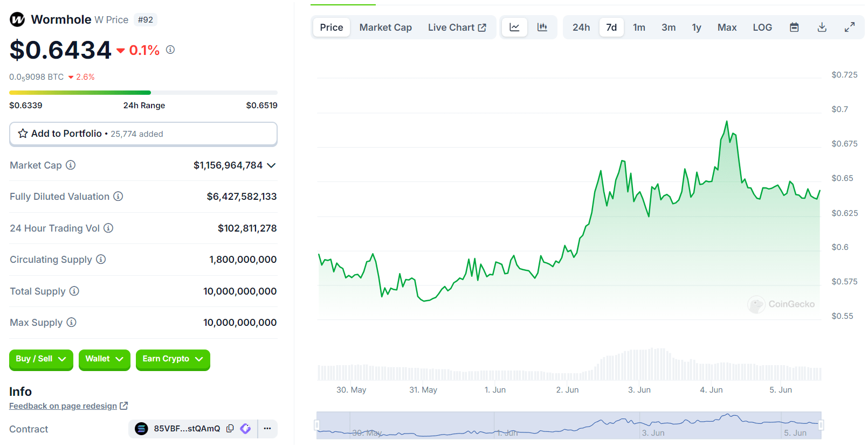Viewport: 868px width, 447px height.
Task: Show Market Cap info tooltip icon
Action: tap(71, 165)
